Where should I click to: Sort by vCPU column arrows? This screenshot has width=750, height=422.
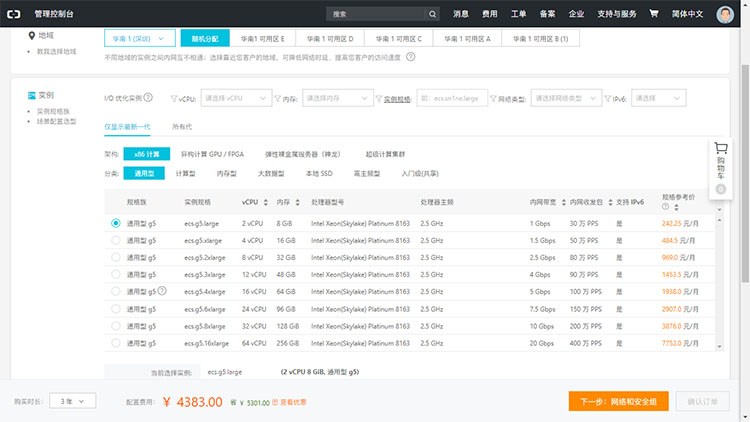265,202
